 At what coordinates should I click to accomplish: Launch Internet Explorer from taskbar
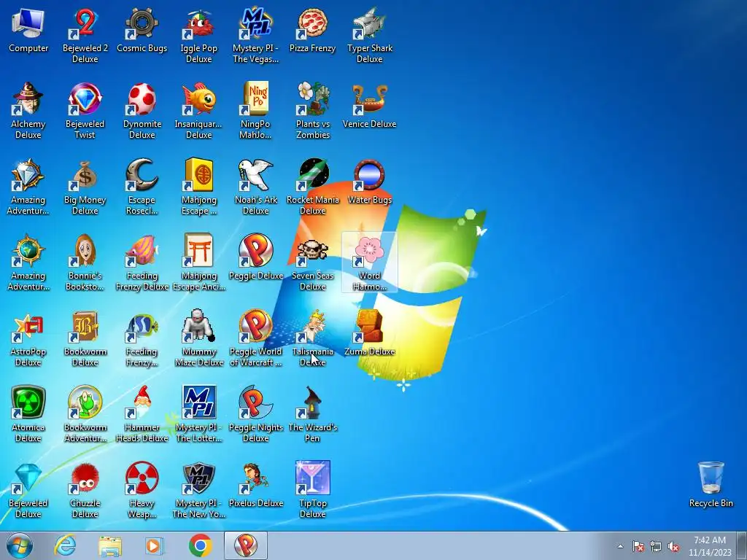pos(65,545)
